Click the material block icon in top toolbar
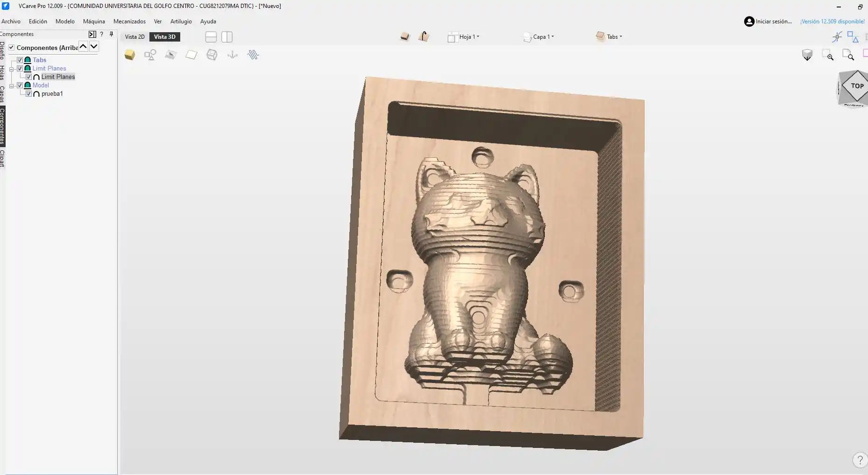Image resolution: width=868 pixels, height=475 pixels. click(405, 36)
